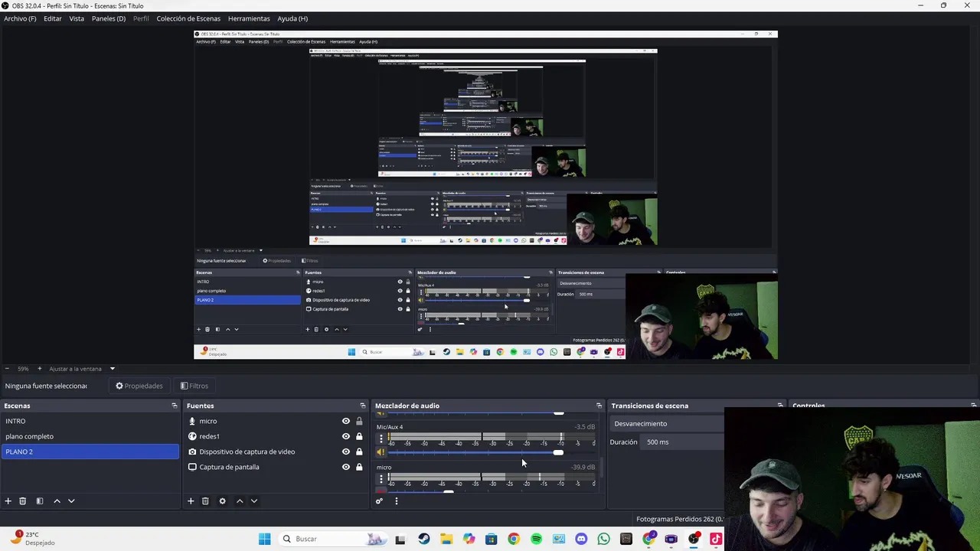Click the Propiedades button
This screenshot has height=551, width=980.
coord(139,386)
